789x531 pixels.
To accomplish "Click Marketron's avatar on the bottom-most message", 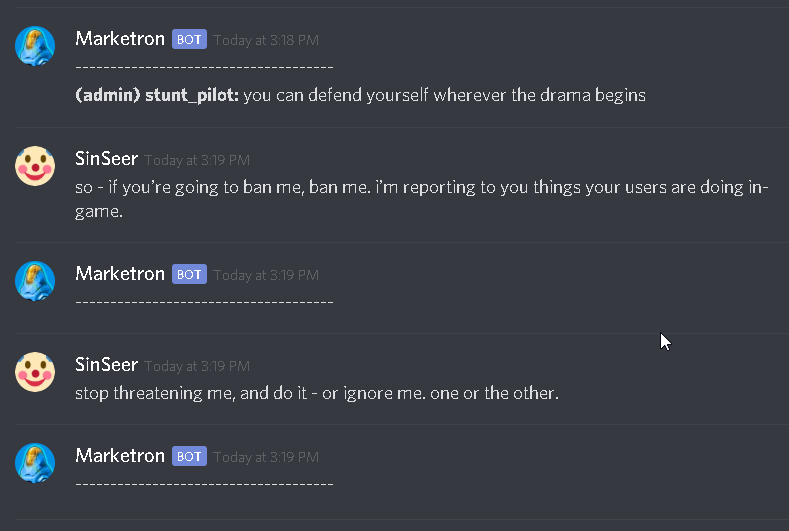I will click(x=35, y=462).
